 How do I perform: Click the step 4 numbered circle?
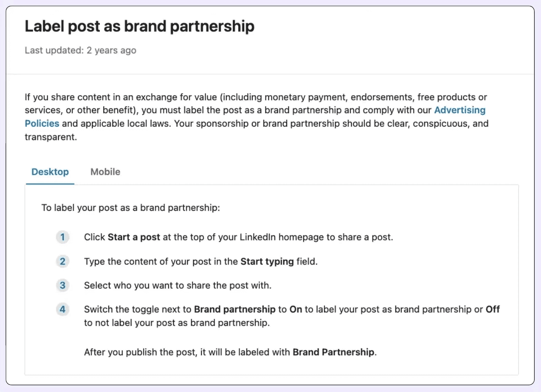(62, 309)
